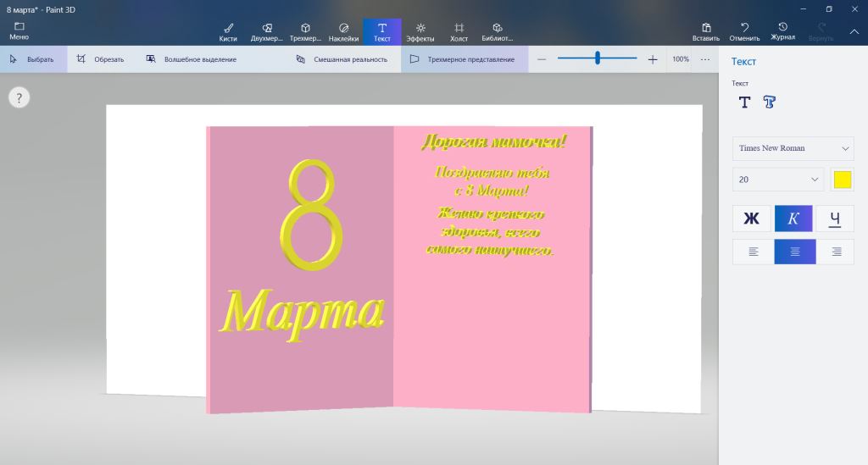Choose the 2D text icon

click(744, 102)
